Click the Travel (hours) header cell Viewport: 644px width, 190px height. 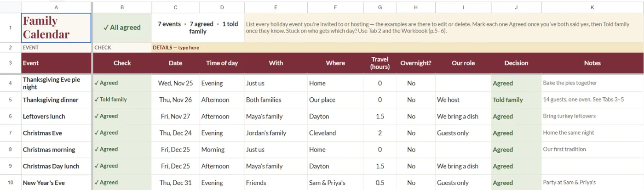tap(379, 63)
